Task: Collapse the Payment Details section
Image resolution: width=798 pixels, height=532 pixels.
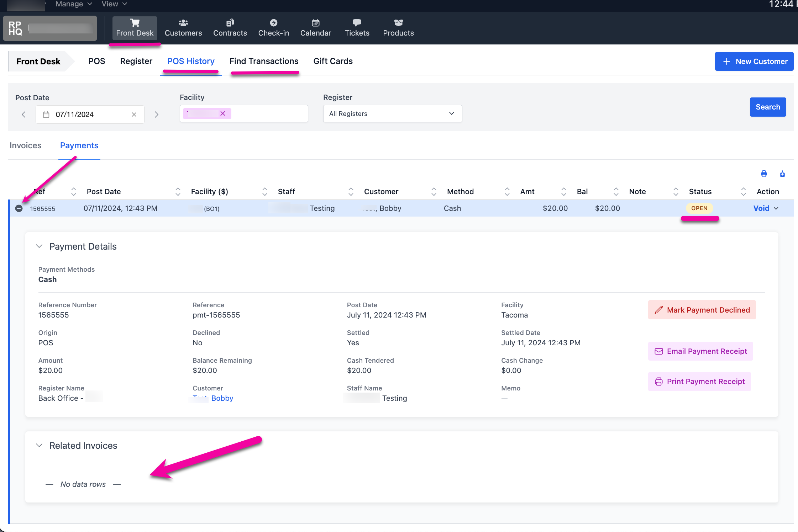Action: click(x=40, y=246)
